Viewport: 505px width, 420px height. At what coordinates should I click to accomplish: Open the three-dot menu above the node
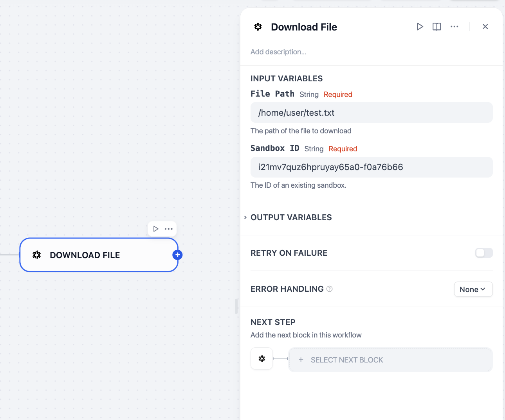169,229
